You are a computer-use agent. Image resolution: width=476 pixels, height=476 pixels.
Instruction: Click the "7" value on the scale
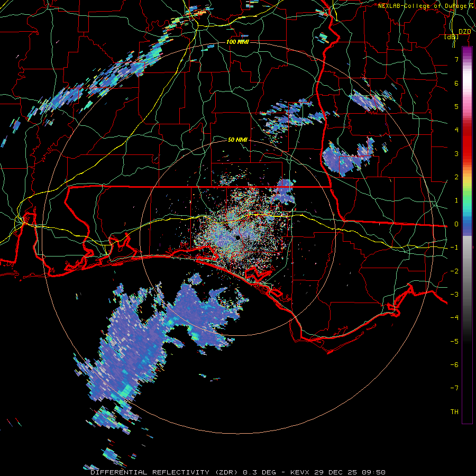point(456,59)
